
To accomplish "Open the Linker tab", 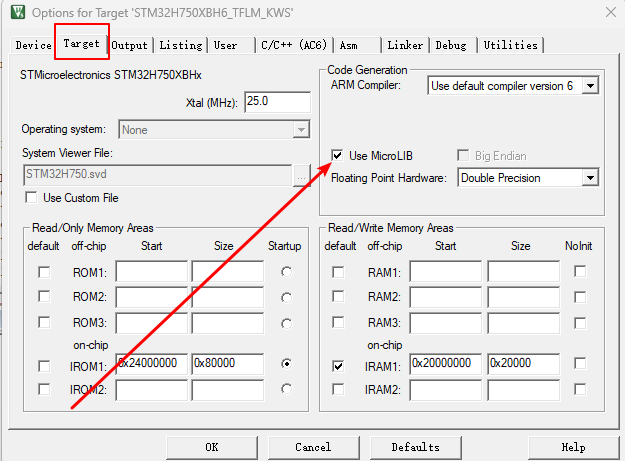I will coord(405,45).
